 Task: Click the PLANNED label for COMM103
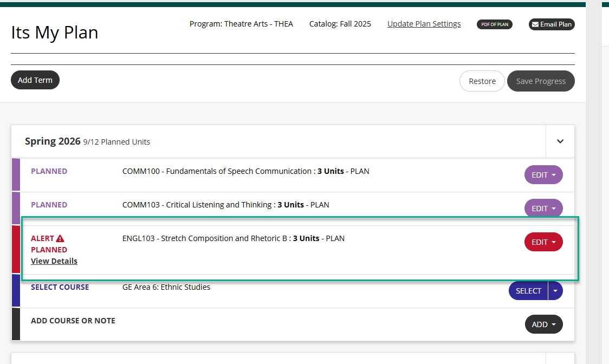[49, 204]
